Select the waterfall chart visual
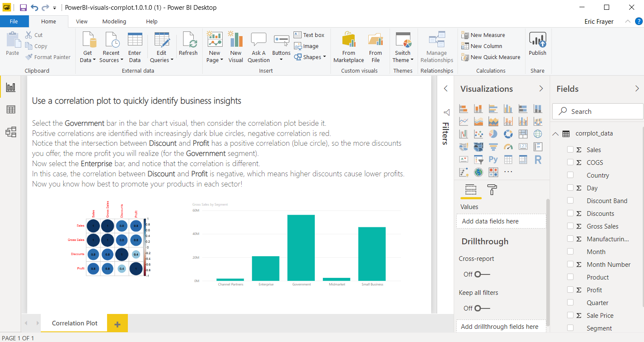 (x=463, y=134)
